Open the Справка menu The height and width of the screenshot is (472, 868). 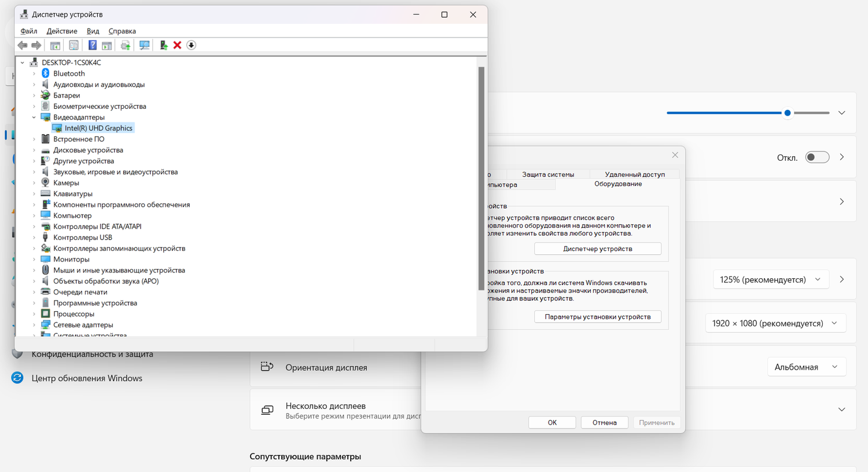point(122,31)
